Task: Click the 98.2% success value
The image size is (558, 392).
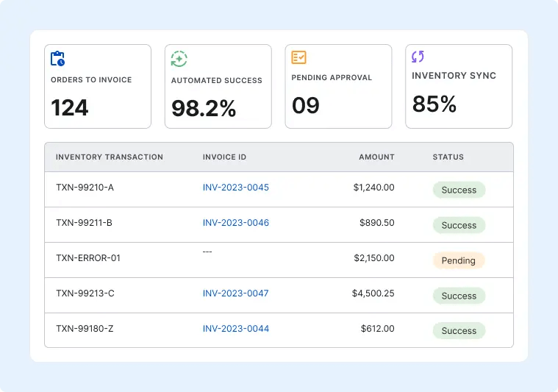Action: click(x=204, y=108)
